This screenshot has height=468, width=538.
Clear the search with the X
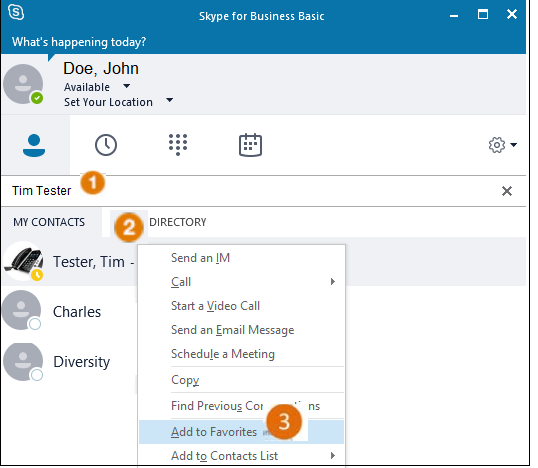507,191
